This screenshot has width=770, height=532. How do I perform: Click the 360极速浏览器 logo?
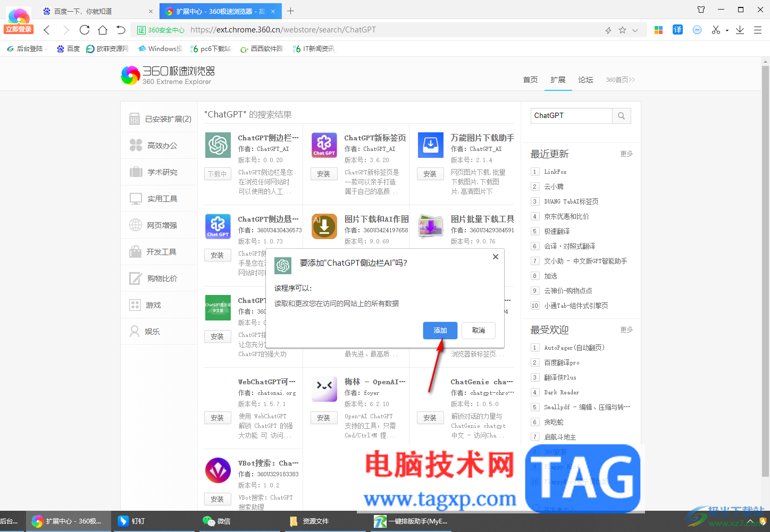[x=168, y=75]
